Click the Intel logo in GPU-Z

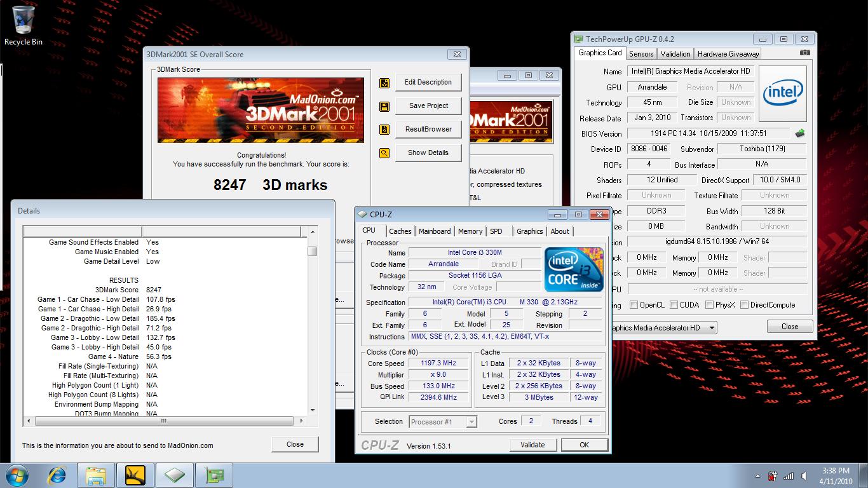[x=783, y=94]
